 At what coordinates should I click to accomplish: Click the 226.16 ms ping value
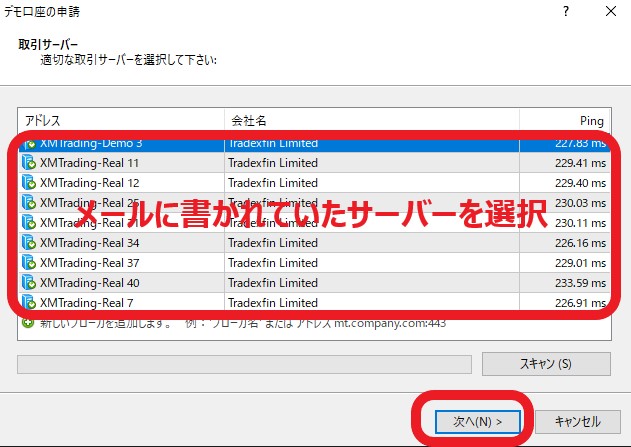tap(580, 243)
